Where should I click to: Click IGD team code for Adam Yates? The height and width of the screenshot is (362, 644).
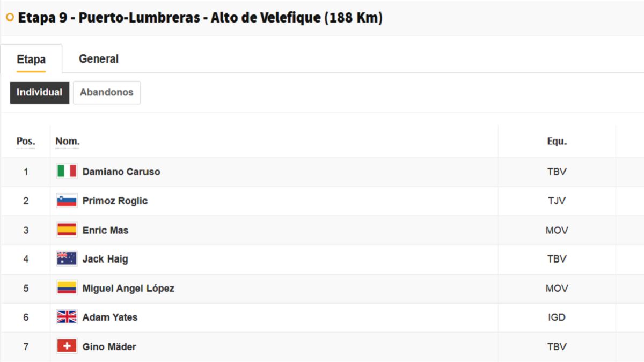557,317
